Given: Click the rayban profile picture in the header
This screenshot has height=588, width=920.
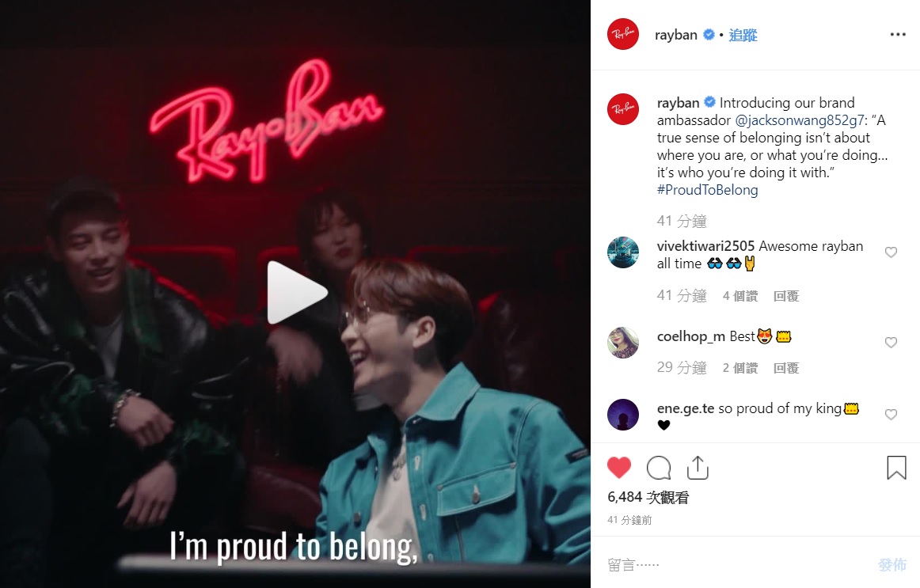Looking at the screenshot, I should click(623, 34).
